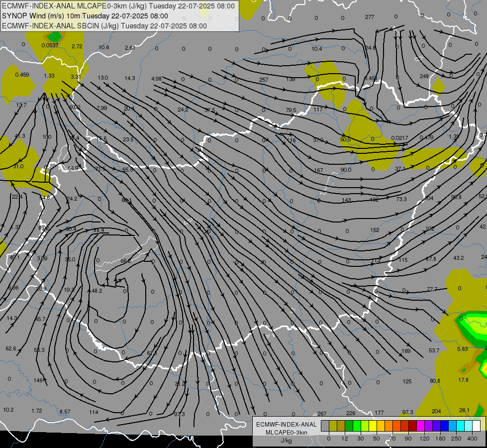
Task: Click the map value 67.8
Action: coord(431,259)
